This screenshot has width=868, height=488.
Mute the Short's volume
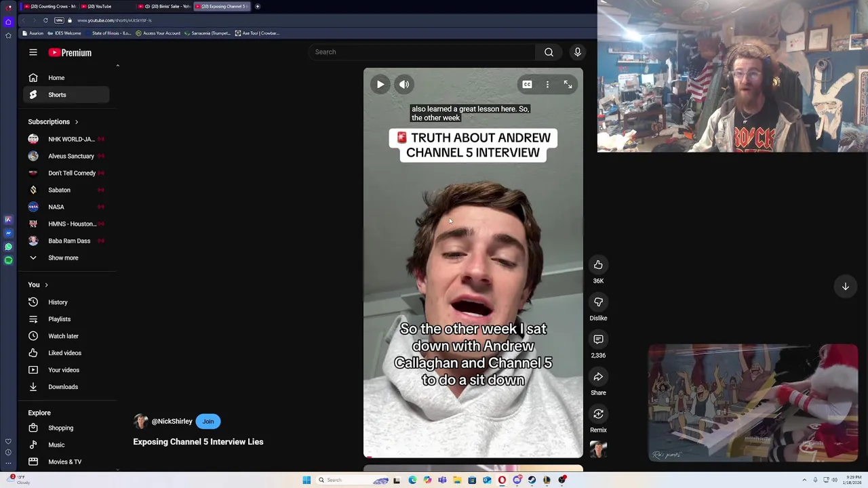coord(404,85)
